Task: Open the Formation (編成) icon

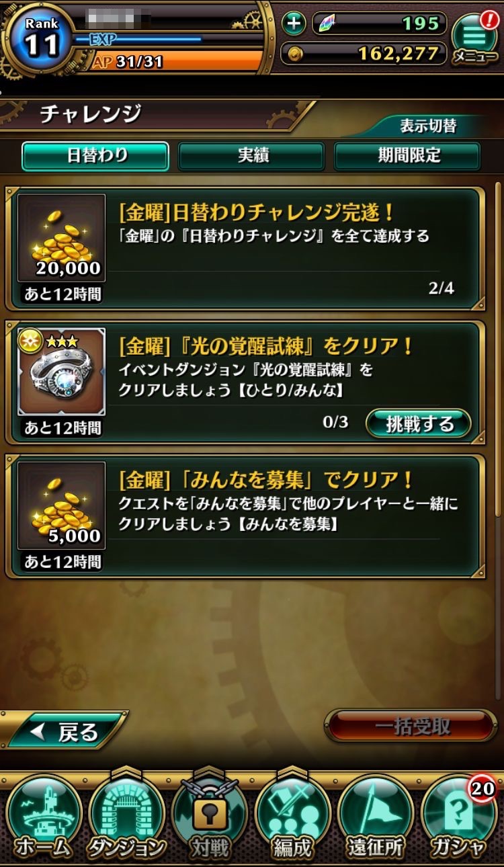Action: pos(293,817)
